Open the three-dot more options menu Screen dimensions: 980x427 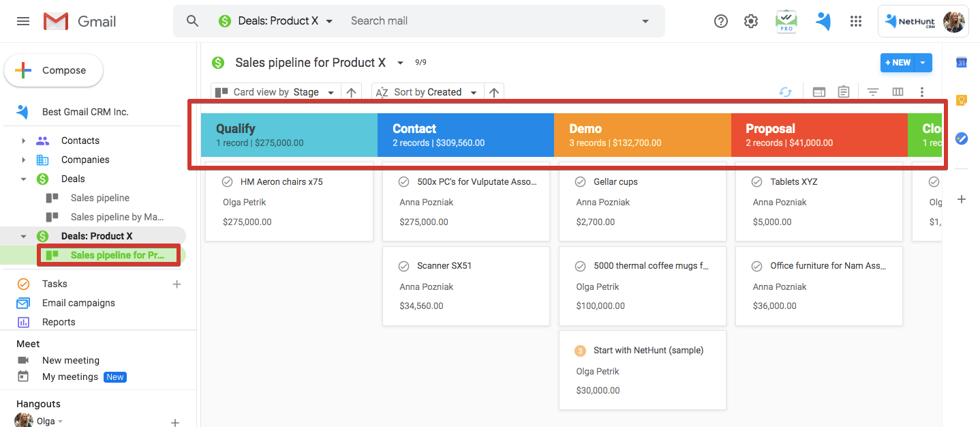922,92
